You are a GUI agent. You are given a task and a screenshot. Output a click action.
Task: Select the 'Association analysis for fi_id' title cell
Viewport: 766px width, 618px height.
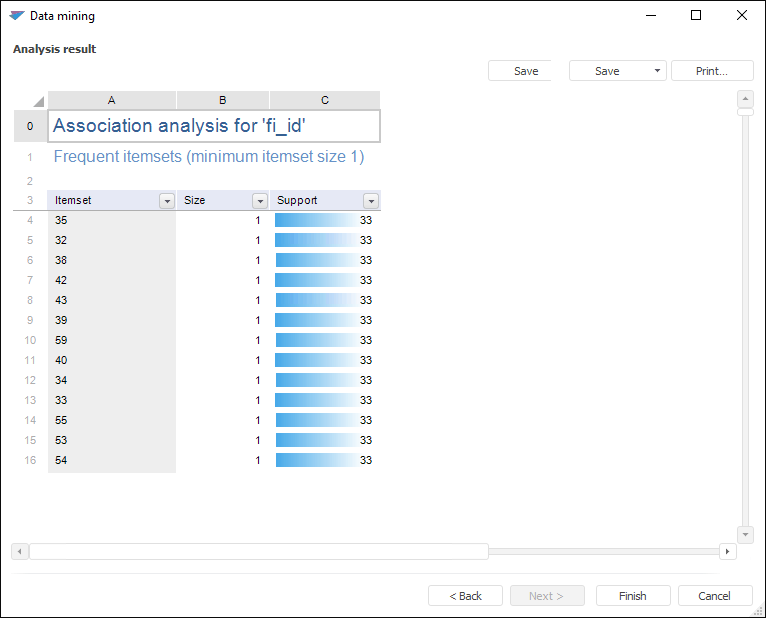tap(213, 126)
